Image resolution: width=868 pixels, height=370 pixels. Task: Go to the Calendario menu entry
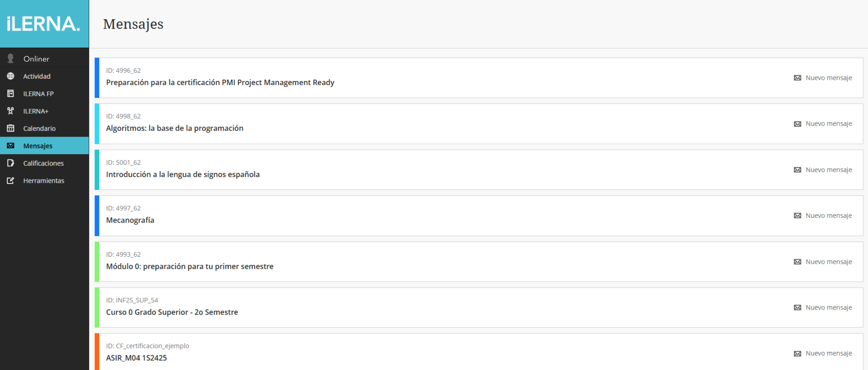tap(39, 129)
